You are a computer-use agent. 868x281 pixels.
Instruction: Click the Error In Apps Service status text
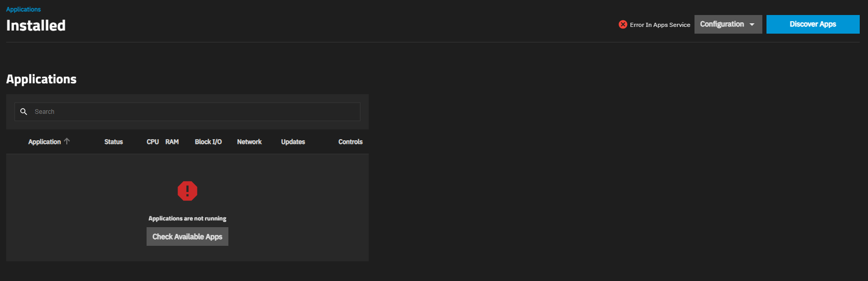[x=660, y=25]
